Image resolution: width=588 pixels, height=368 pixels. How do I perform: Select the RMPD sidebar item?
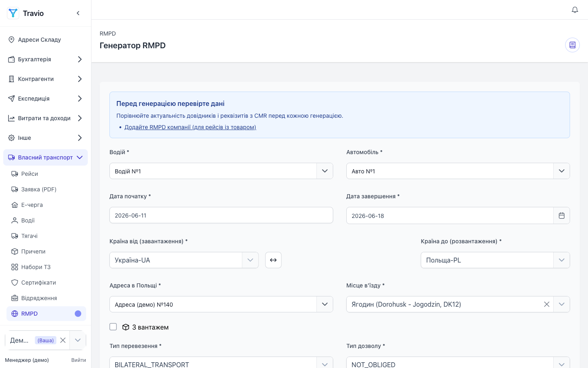pos(47,314)
